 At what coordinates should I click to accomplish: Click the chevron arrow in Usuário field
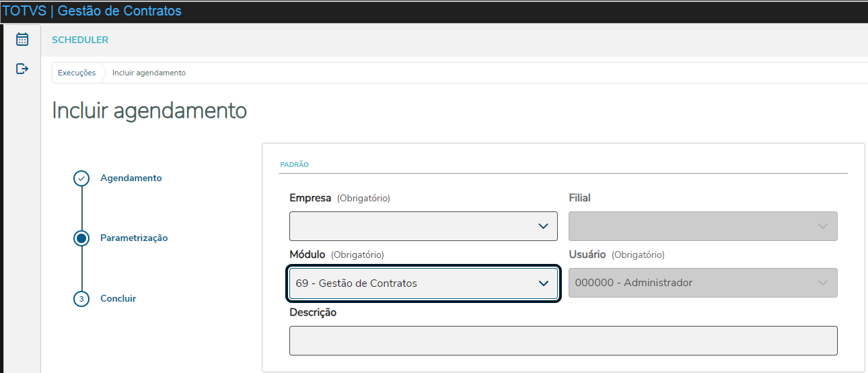[x=823, y=283]
